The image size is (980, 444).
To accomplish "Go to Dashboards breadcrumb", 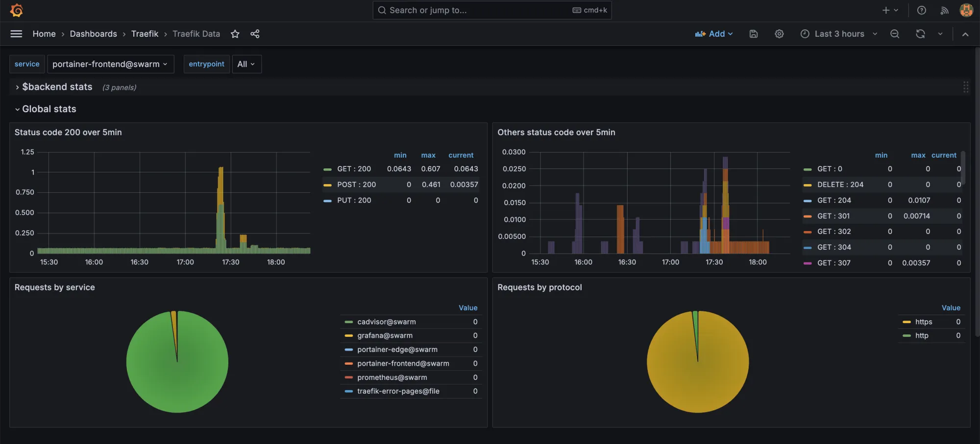I will pos(94,34).
